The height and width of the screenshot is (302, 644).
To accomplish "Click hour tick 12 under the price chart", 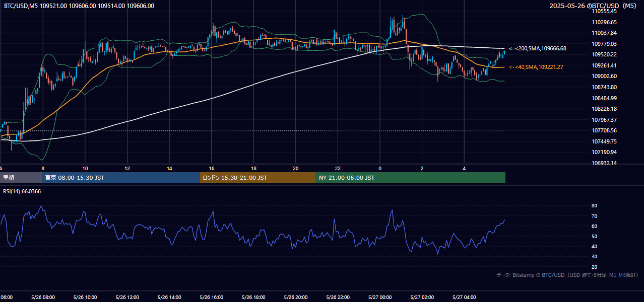I will coord(127,168).
